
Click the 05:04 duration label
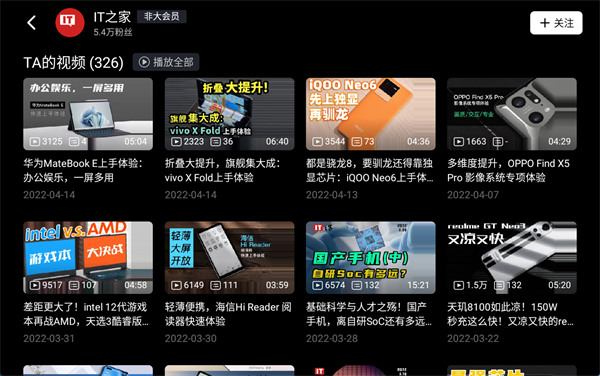[x=135, y=142]
